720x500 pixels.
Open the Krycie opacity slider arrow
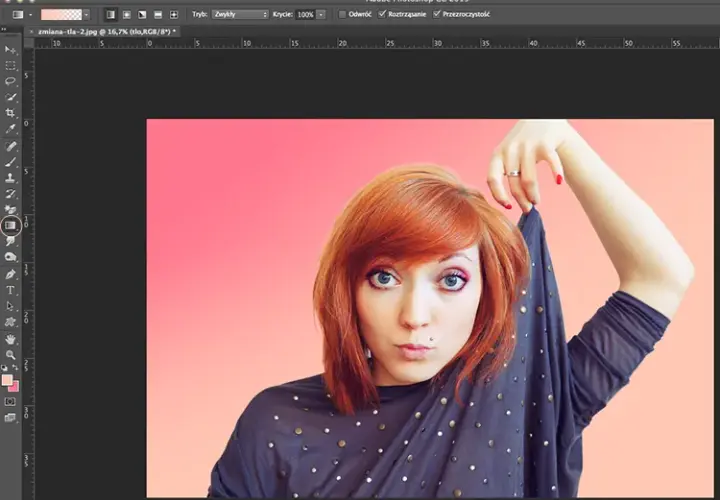pyautogui.click(x=321, y=15)
